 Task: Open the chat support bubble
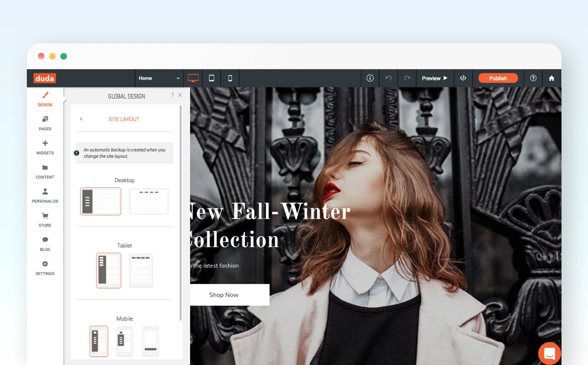coord(549,353)
